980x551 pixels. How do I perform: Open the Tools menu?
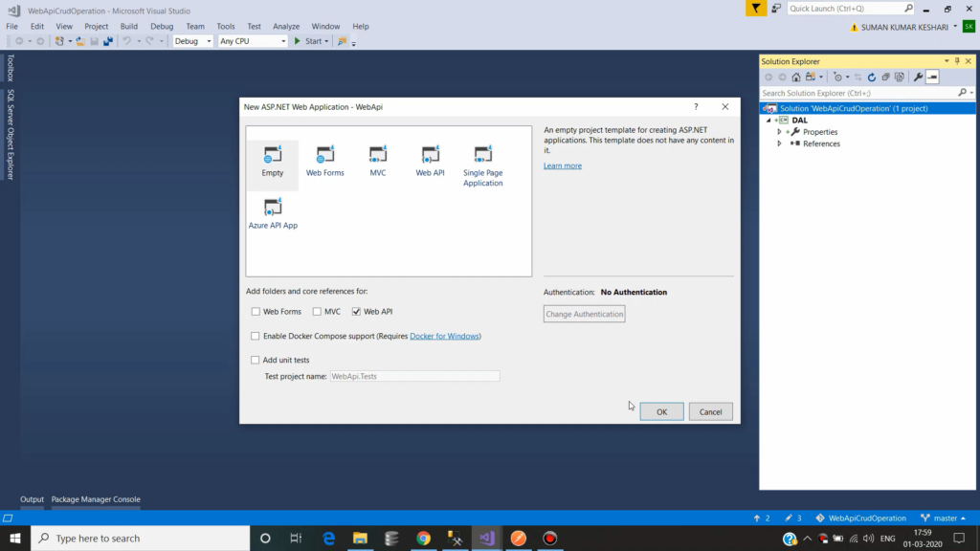pyautogui.click(x=226, y=26)
